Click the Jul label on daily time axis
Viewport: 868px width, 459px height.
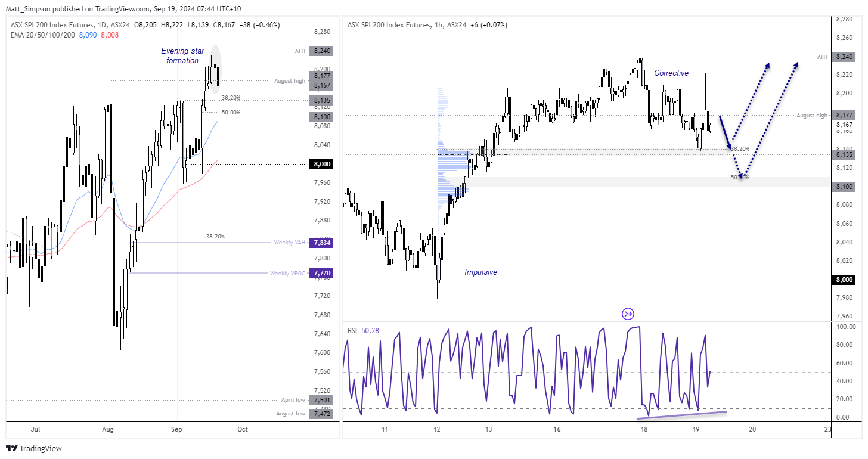click(35, 429)
